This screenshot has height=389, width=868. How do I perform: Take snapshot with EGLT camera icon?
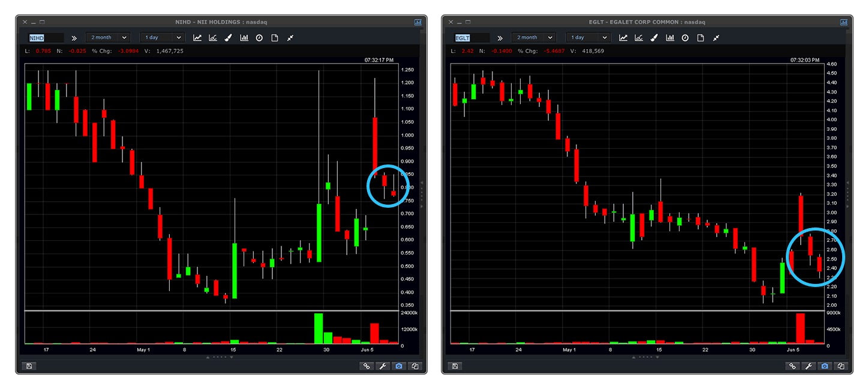pyautogui.click(x=825, y=366)
